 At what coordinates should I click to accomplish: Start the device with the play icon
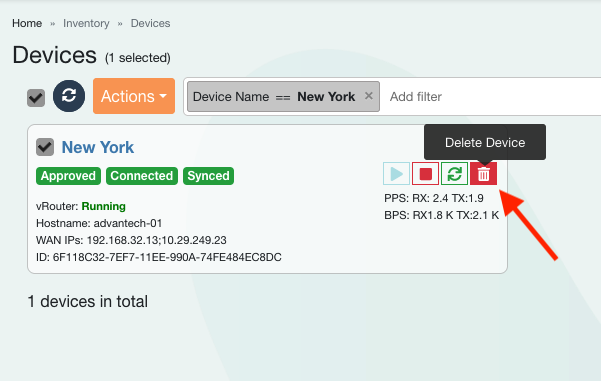[x=396, y=174]
